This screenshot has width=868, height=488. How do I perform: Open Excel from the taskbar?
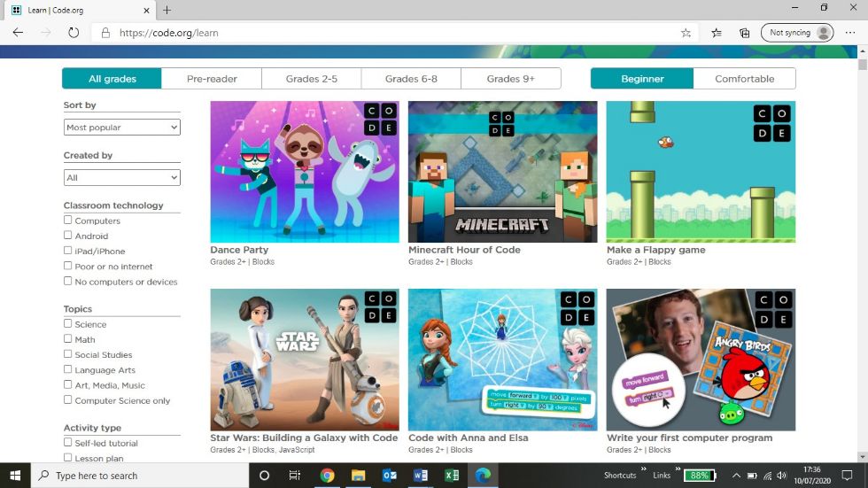click(x=451, y=476)
